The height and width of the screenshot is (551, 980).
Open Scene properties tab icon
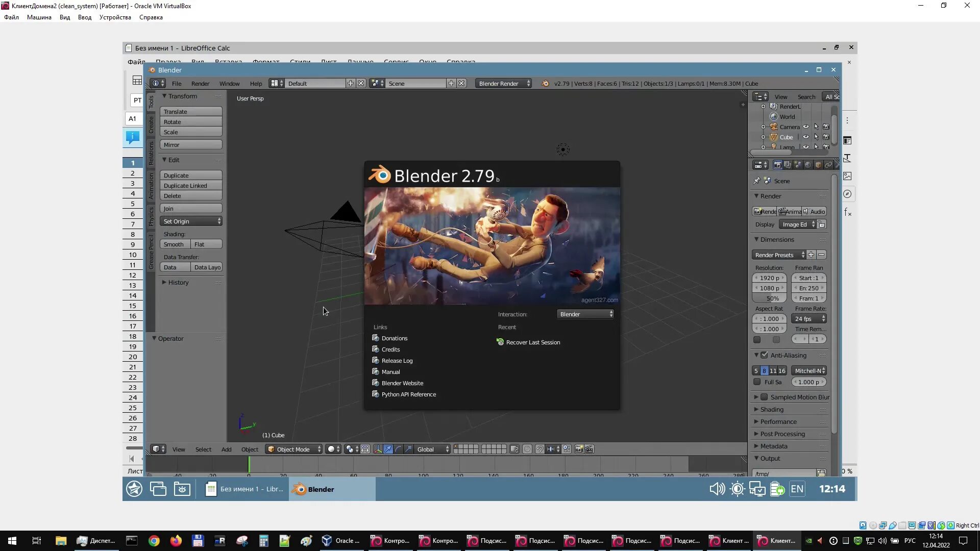[798, 165]
